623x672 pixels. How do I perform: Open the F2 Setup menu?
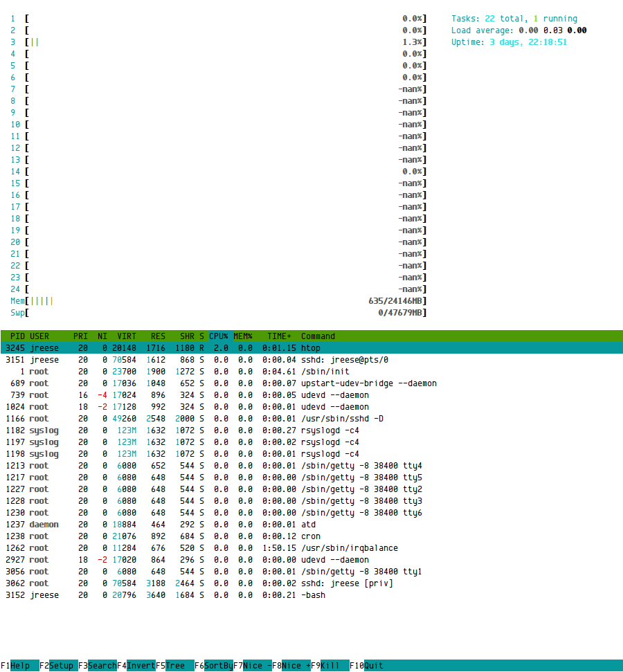coord(59,666)
